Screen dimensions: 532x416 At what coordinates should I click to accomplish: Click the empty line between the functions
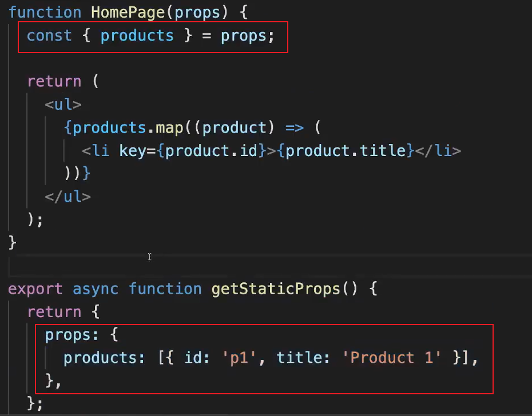click(229, 266)
